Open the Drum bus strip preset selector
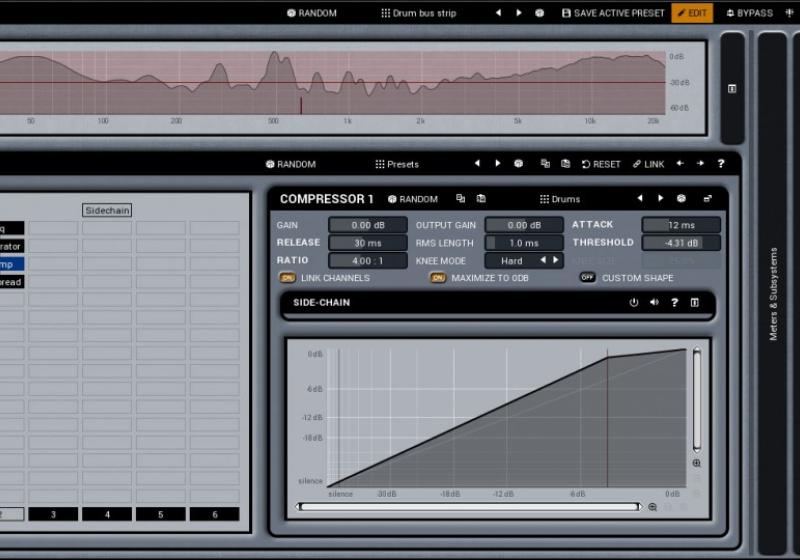This screenshot has height=560, width=800. [x=418, y=13]
